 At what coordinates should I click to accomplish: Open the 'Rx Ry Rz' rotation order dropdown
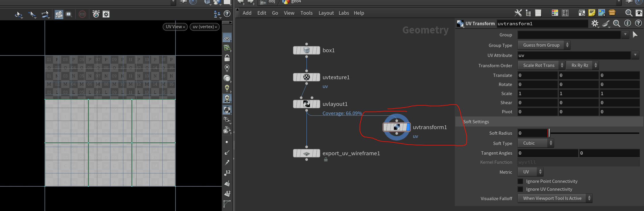point(582,65)
